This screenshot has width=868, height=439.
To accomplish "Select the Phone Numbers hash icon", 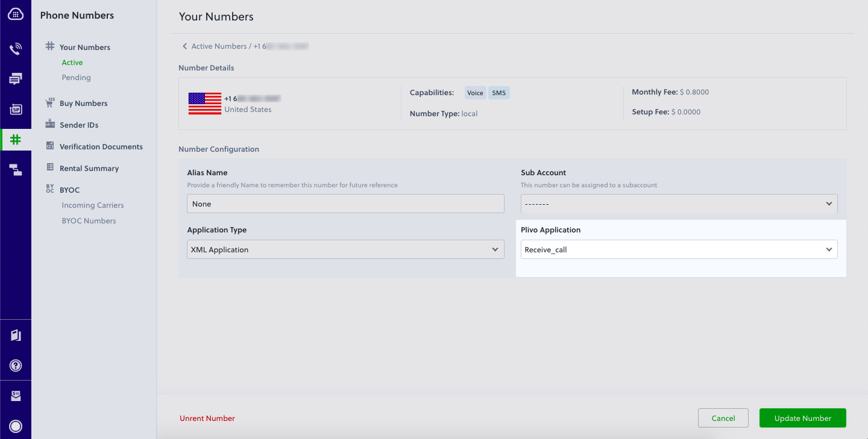I will coord(16,140).
